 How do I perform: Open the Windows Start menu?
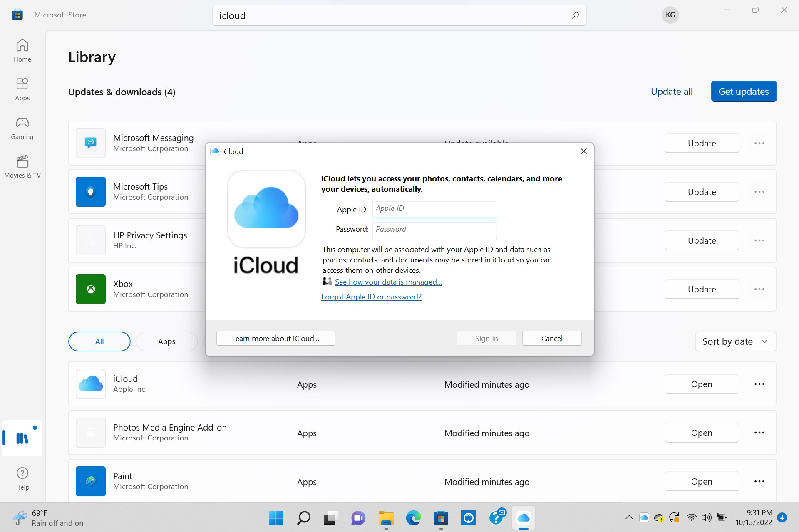click(276, 518)
